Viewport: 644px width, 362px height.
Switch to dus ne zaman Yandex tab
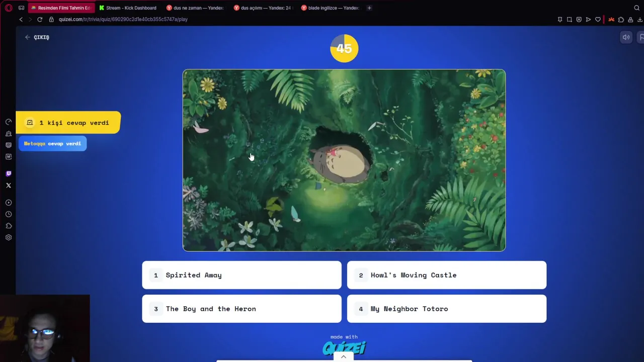point(196,8)
